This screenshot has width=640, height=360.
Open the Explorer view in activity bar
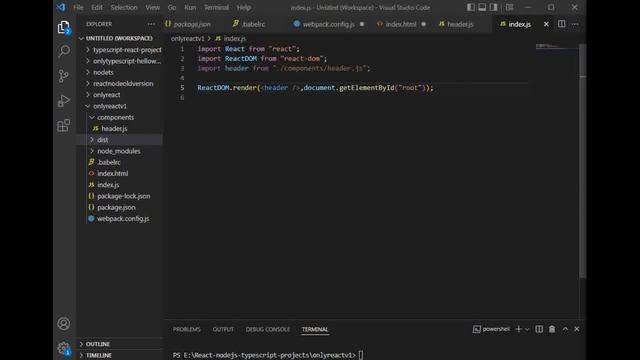64,27
